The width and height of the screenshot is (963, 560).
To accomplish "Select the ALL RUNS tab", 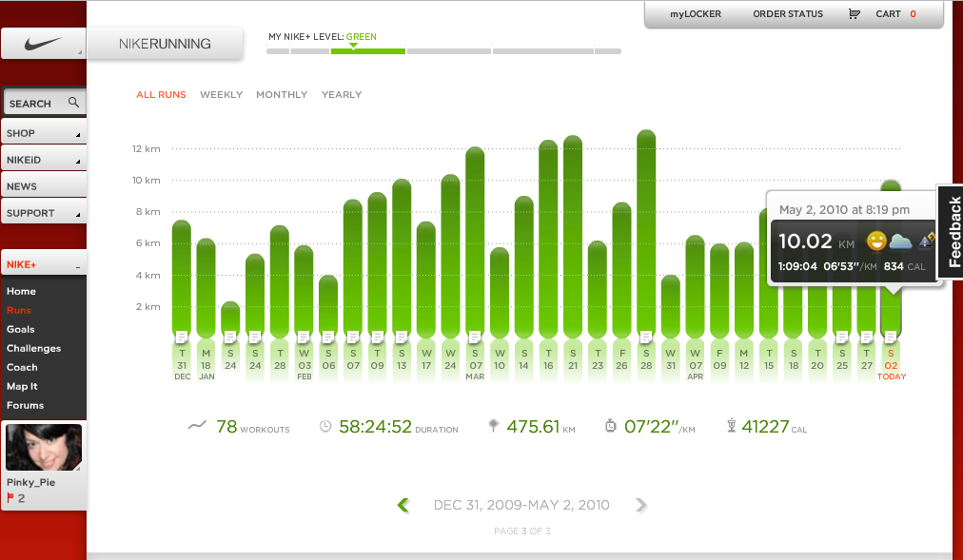I will click(161, 94).
